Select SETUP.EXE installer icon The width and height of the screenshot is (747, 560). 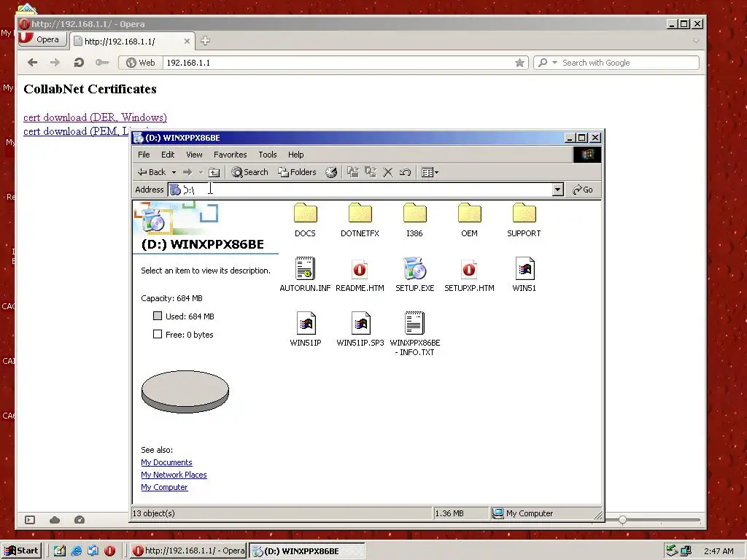point(414,268)
